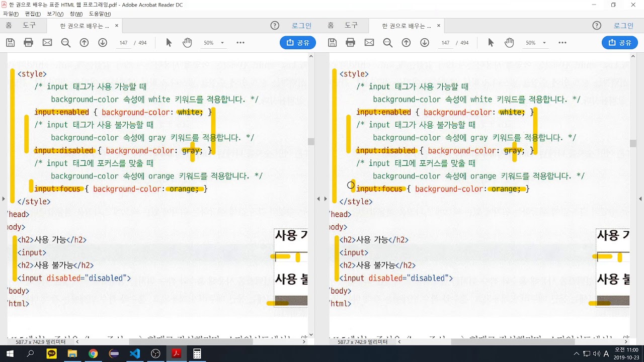Show more tools ellipsis in left pane
Viewport: 644px width, 362px height.
(240, 43)
